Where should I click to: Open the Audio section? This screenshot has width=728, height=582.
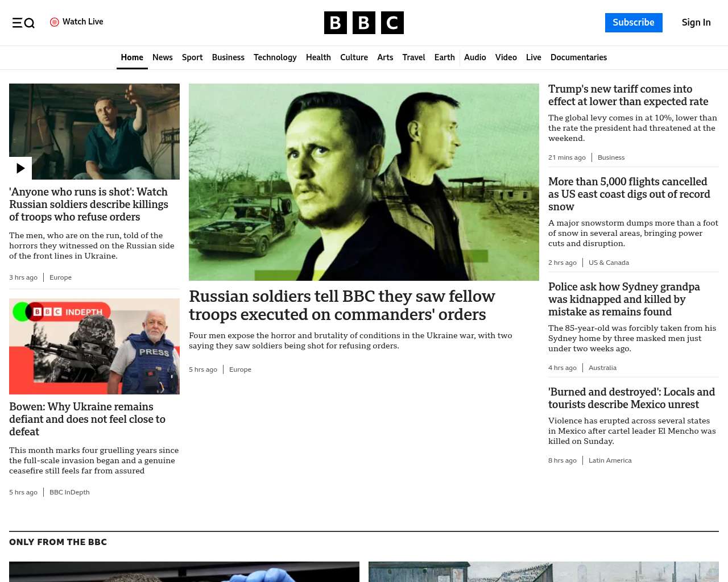[x=475, y=57]
